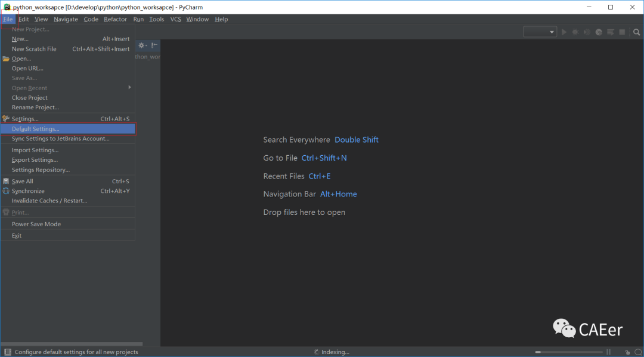Click the Indexing... status text
Image resolution: width=644 pixels, height=357 pixels.
pos(335,352)
